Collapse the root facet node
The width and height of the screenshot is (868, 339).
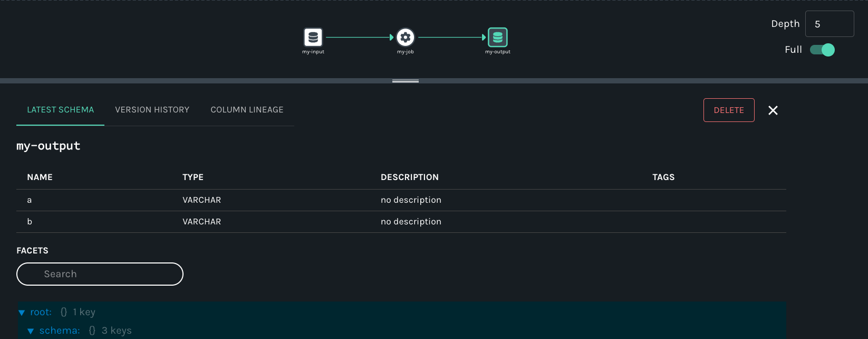click(22, 313)
